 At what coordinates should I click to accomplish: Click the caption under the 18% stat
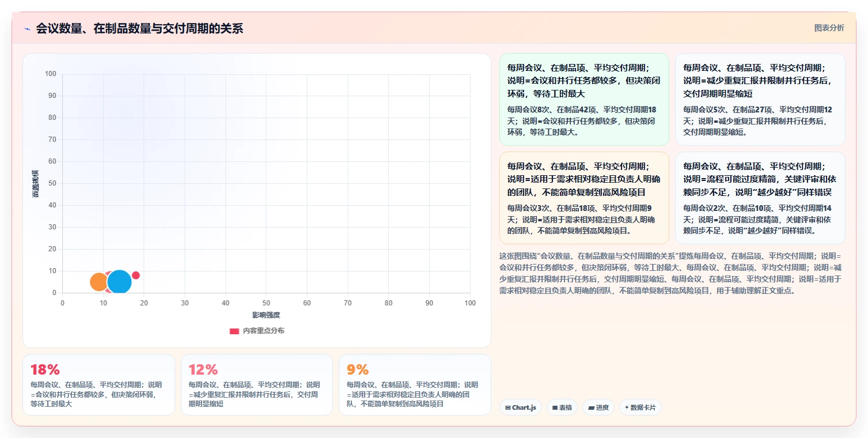click(x=97, y=394)
